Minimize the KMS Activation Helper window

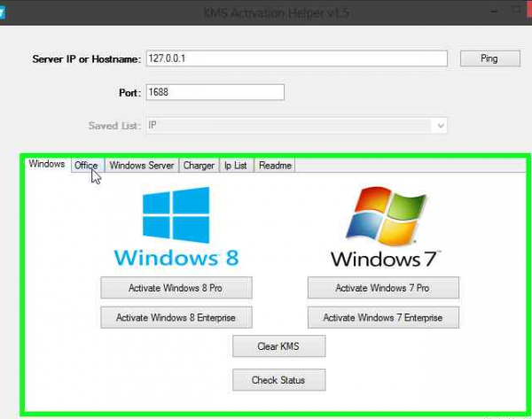point(494,12)
